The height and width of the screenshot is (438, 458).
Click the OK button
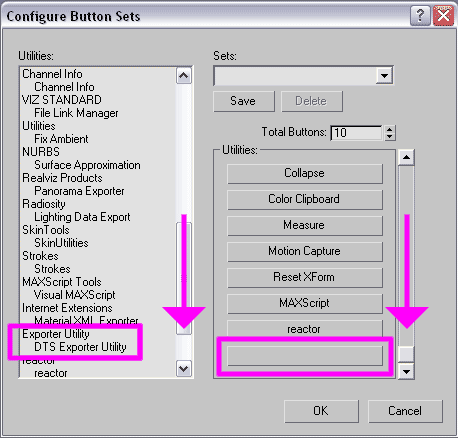[x=321, y=411]
